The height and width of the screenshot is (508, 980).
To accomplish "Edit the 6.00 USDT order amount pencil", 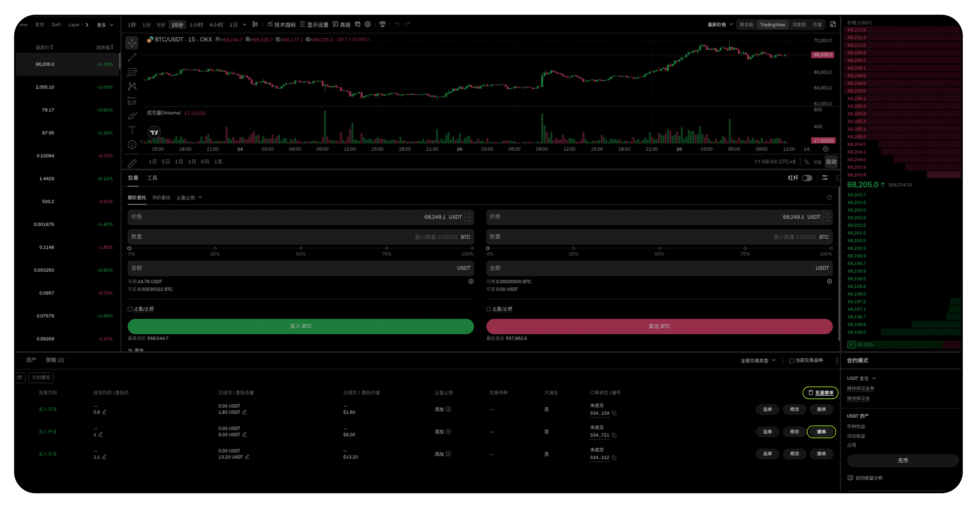I will [245, 435].
